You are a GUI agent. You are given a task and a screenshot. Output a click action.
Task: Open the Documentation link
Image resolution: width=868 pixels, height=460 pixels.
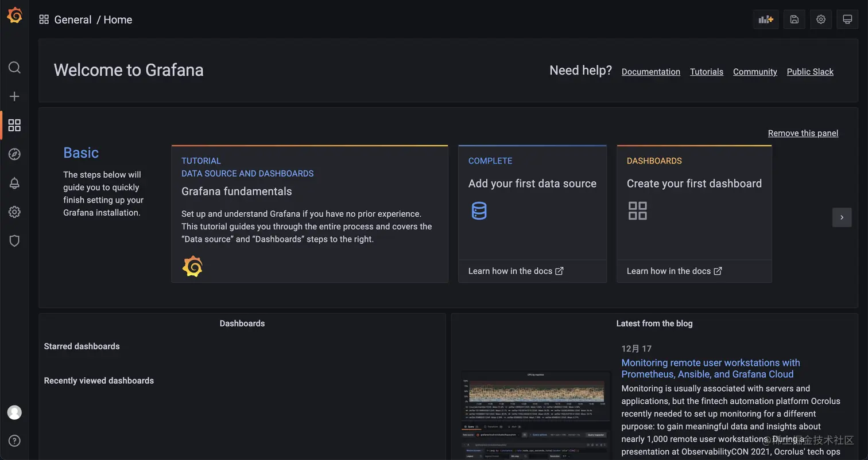pyautogui.click(x=650, y=72)
